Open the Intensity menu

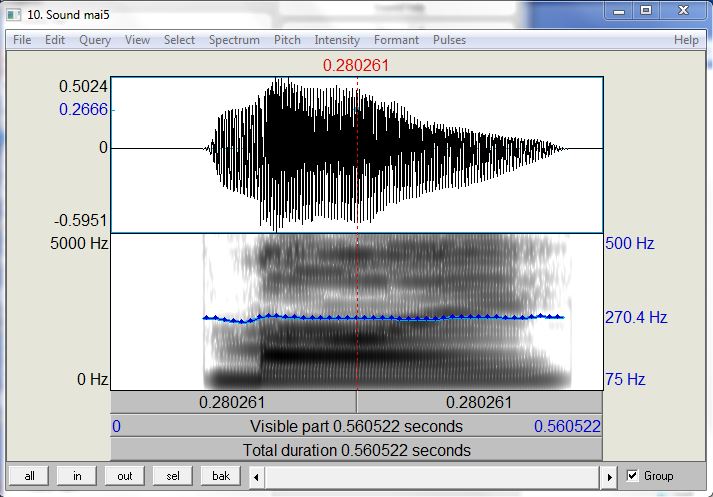pyautogui.click(x=337, y=40)
